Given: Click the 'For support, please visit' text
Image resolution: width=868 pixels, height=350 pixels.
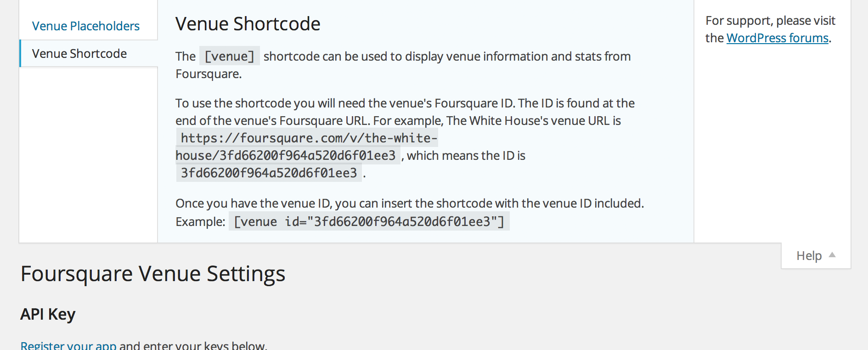Looking at the screenshot, I should coord(770,21).
